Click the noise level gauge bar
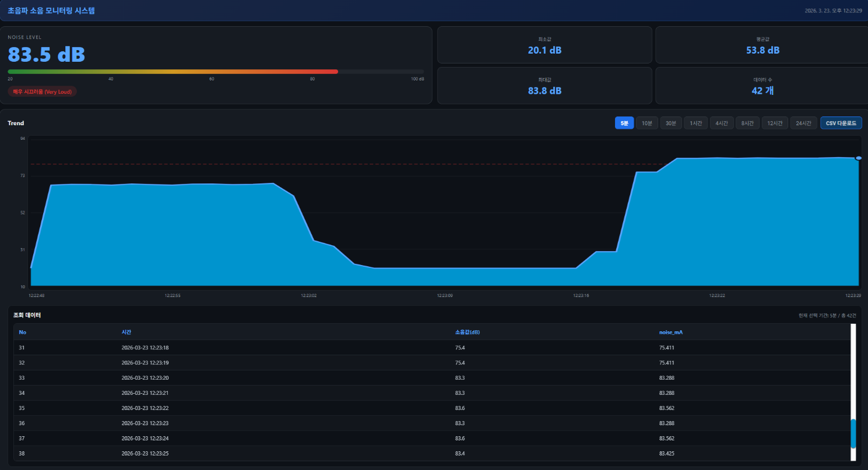The image size is (868, 470). [216, 72]
